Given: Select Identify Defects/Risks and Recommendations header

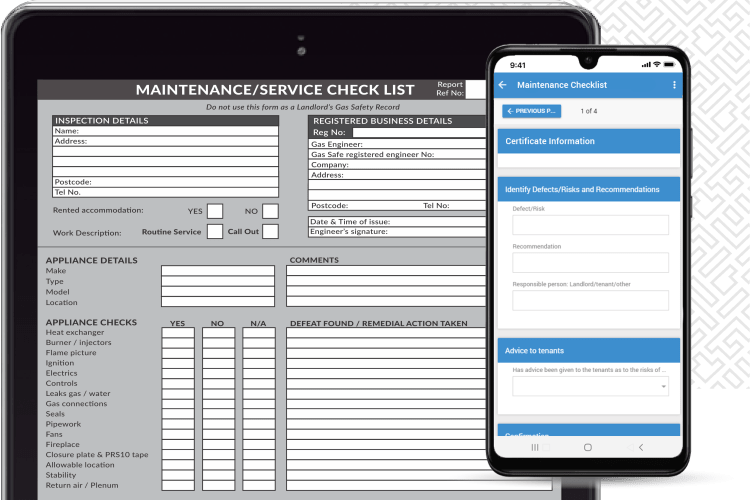Looking at the screenshot, I should (588, 189).
